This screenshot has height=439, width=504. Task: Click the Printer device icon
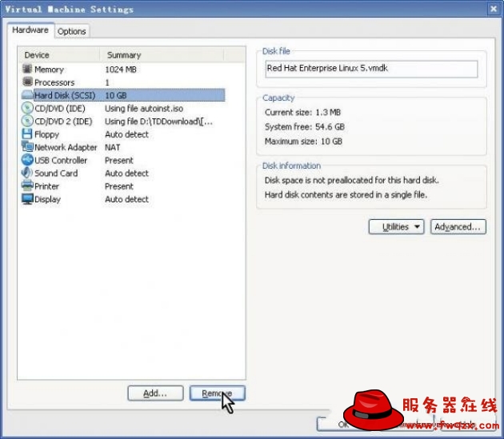[27, 186]
